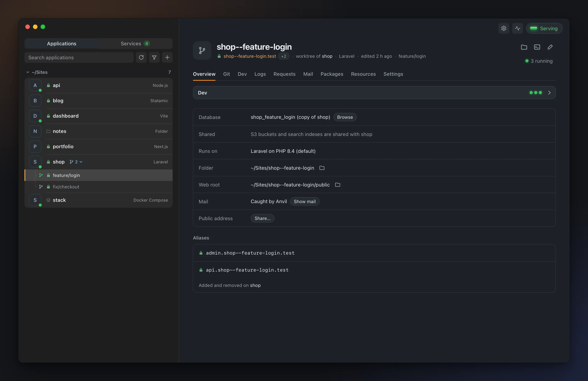Select the fix/checkout worktree
The height and width of the screenshot is (381, 588).
coord(99,187)
